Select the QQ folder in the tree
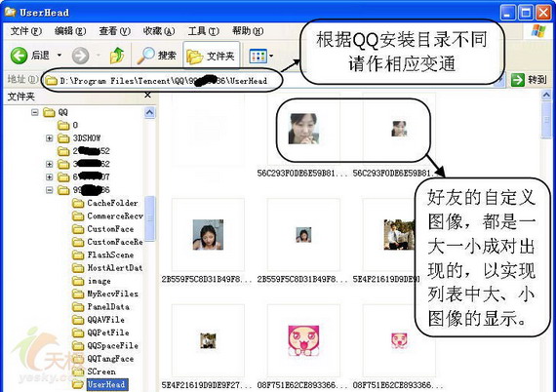The height and width of the screenshot is (392, 556). pos(56,112)
